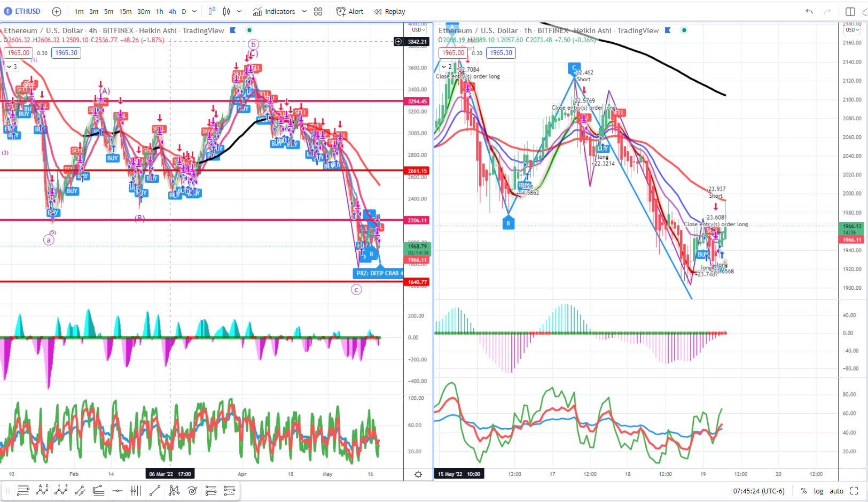Click the 15 May '22 10:00 date label
Screen dimensions: 868x502
[459, 474]
